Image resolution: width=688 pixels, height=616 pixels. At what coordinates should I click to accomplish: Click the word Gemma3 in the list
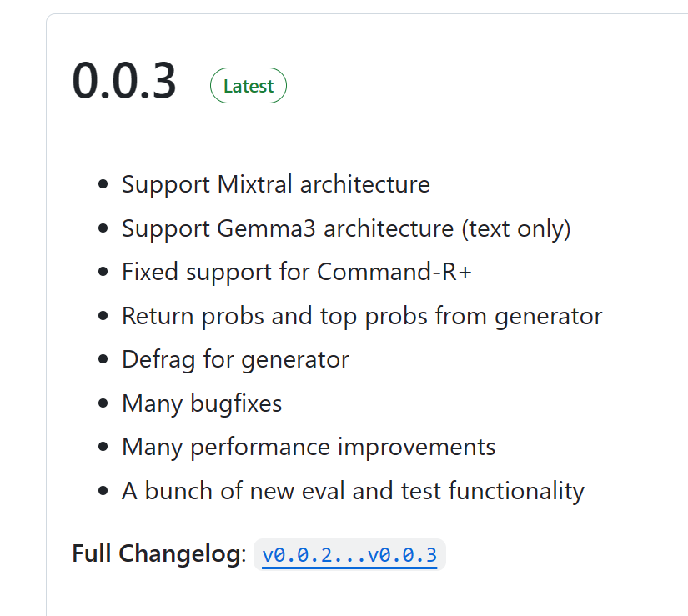[x=266, y=228]
